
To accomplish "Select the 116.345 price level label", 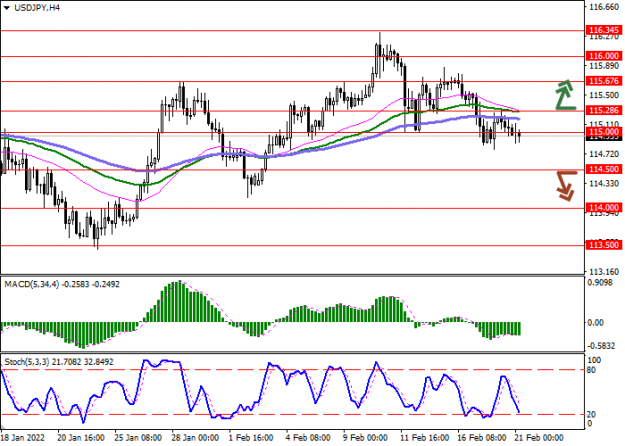I will tap(604, 30).
